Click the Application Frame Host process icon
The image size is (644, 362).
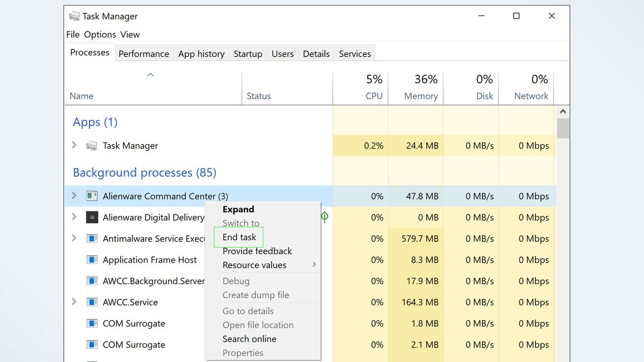point(91,260)
